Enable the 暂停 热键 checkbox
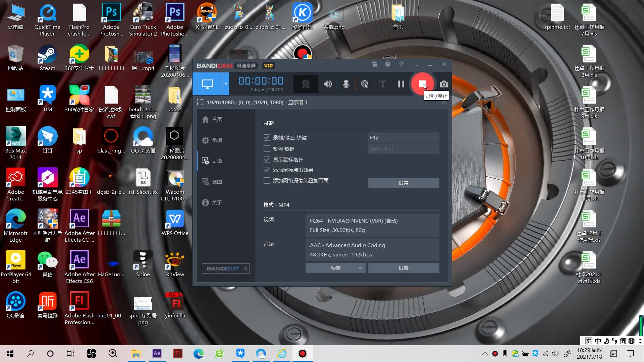 267,149
